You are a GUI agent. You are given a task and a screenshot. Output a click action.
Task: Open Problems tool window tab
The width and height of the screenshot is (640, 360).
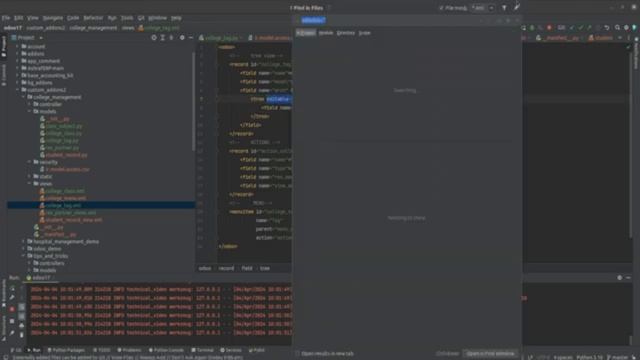pos(129,350)
